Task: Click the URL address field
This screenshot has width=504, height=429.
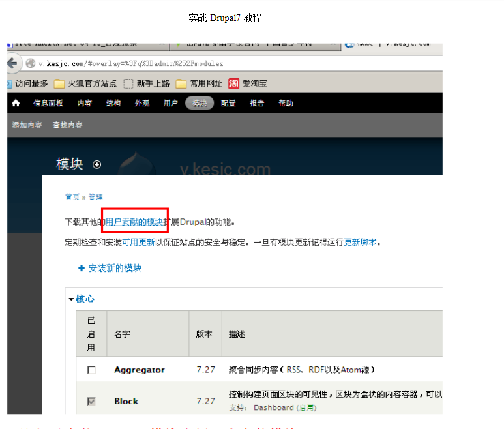Action: pos(231,63)
